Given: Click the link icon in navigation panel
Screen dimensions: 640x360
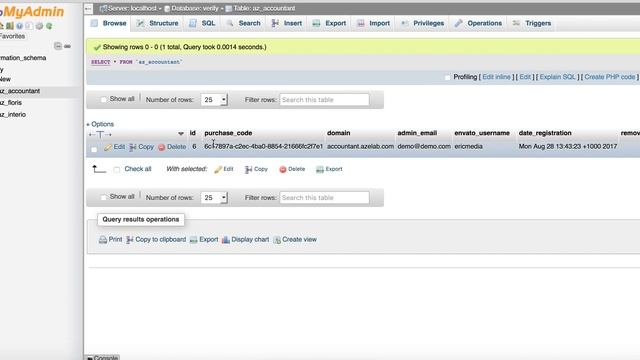Looking at the screenshot, I should (x=67, y=46).
